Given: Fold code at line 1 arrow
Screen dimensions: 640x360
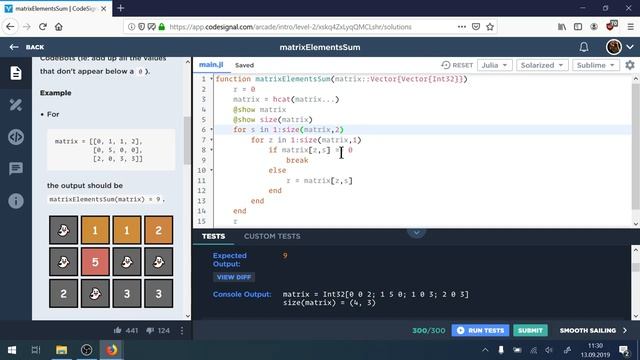Looking at the screenshot, I should [x=211, y=79].
